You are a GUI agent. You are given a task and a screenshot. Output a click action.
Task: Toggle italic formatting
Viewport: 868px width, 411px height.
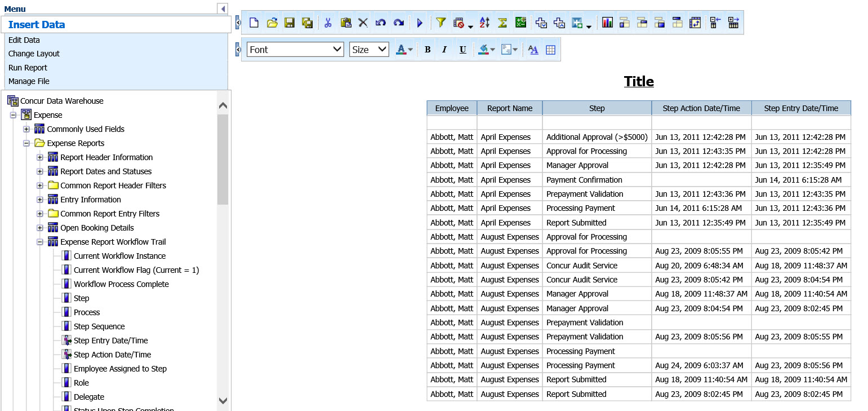pyautogui.click(x=444, y=50)
